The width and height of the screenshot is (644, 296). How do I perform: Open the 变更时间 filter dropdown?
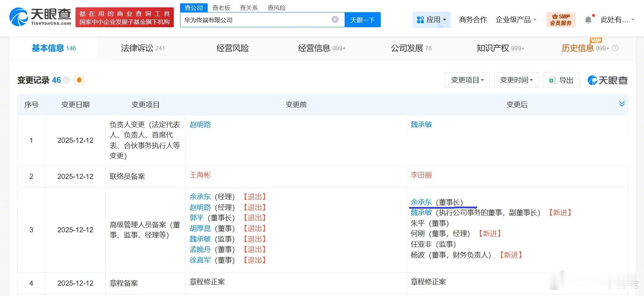pyautogui.click(x=516, y=80)
